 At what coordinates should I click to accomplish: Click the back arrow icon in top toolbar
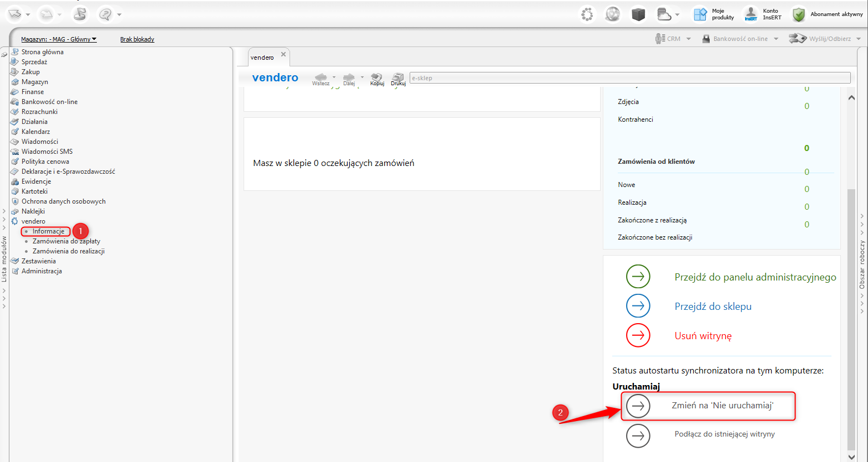[15, 14]
